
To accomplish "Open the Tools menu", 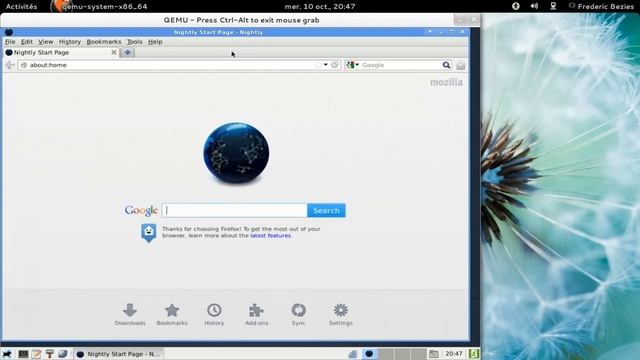I will tap(134, 42).
